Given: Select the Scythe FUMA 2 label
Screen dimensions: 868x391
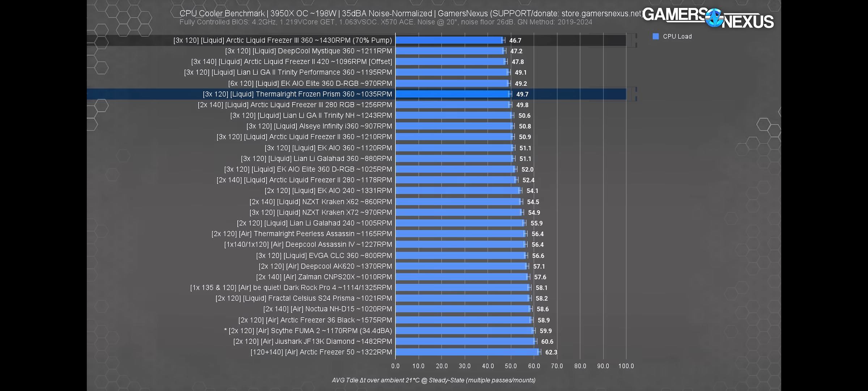Looking at the screenshot, I should (308, 331).
